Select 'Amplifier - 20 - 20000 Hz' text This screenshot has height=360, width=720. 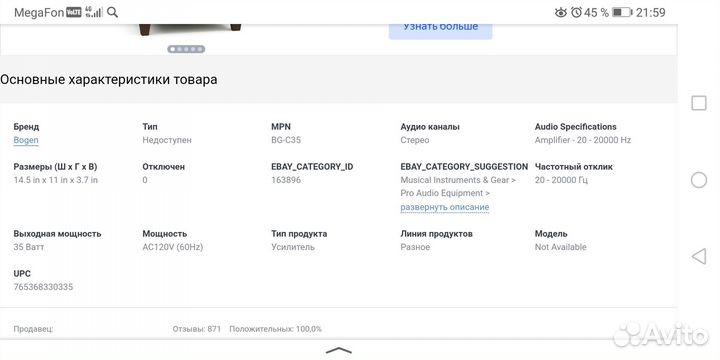(583, 140)
